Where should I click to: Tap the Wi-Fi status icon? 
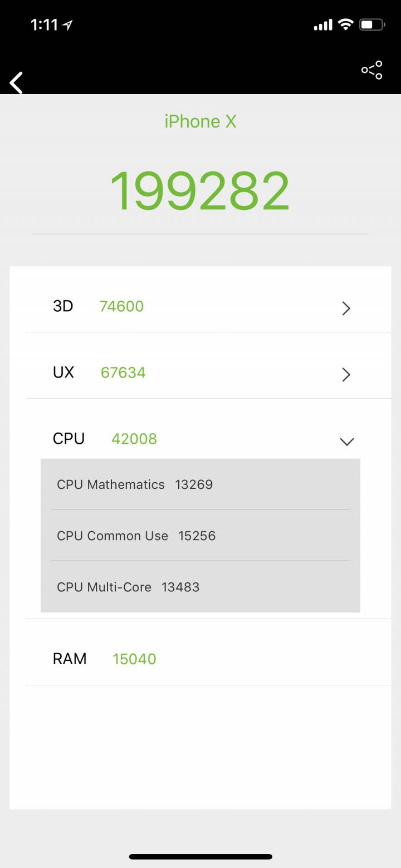coord(346,25)
